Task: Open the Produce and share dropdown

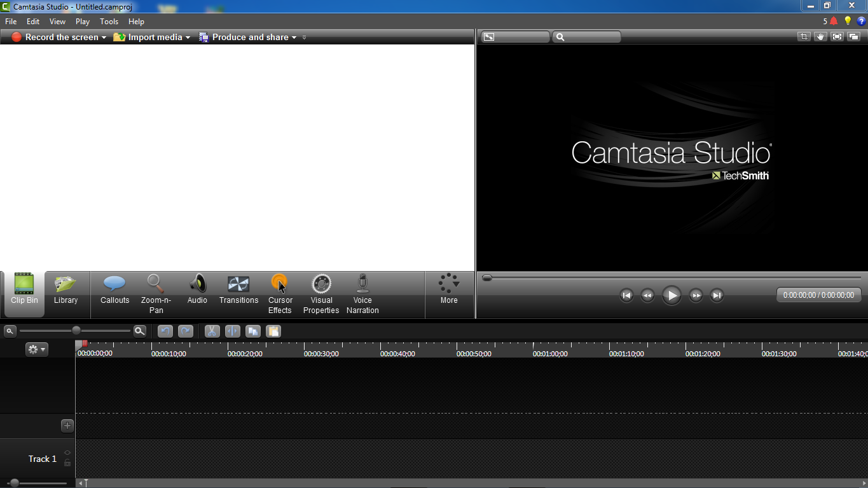Action: 294,37
